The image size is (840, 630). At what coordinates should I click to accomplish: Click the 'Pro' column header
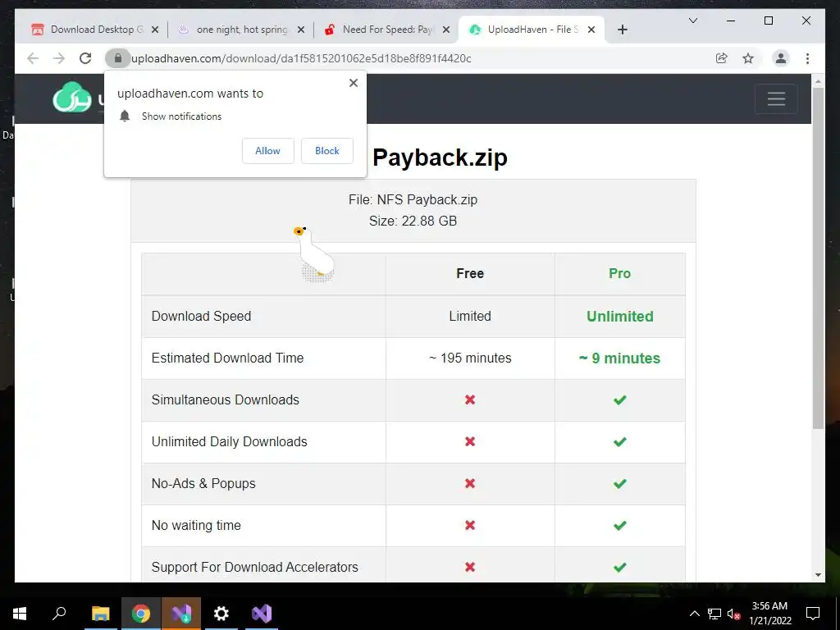[x=620, y=273]
